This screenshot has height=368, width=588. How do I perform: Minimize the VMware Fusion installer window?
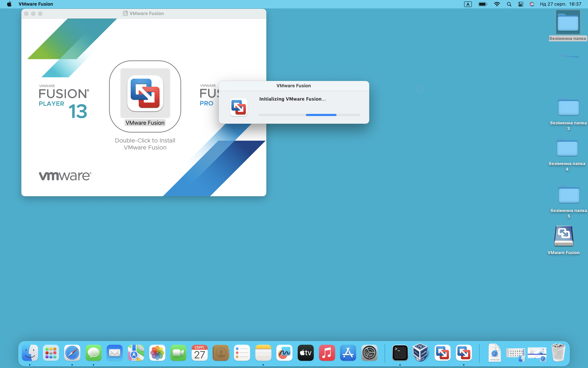(33, 14)
